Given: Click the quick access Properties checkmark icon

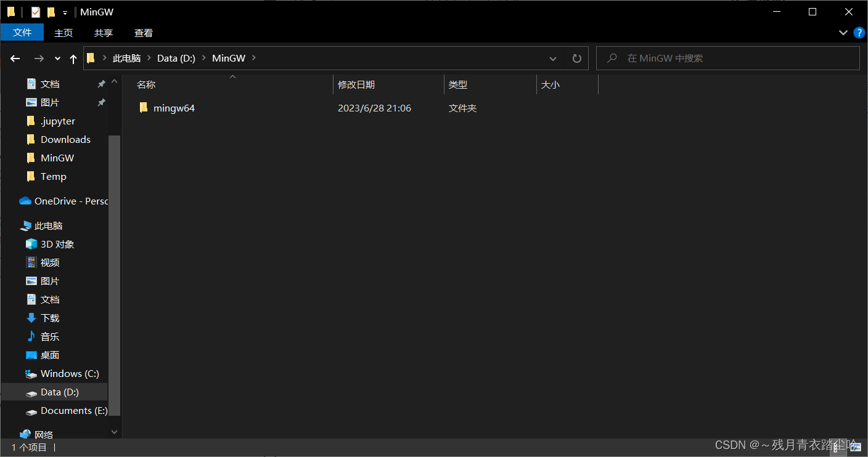Looking at the screenshot, I should coord(35,12).
